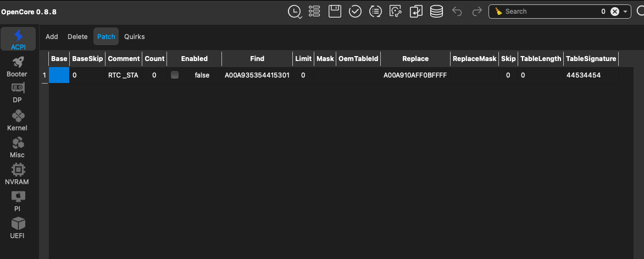Viewport: 644px width, 259px height.
Task: Open the database stack icon
Action: [436, 12]
